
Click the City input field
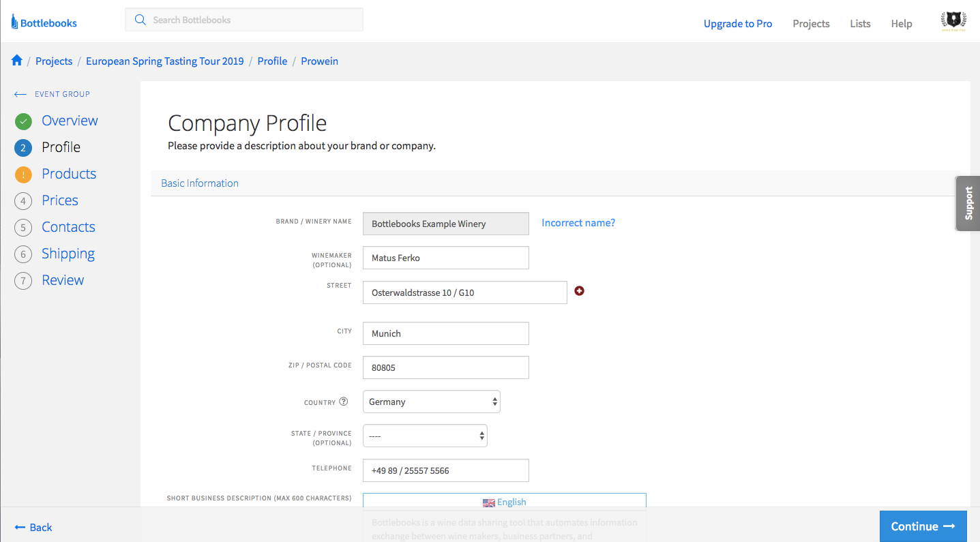pos(446,333)
